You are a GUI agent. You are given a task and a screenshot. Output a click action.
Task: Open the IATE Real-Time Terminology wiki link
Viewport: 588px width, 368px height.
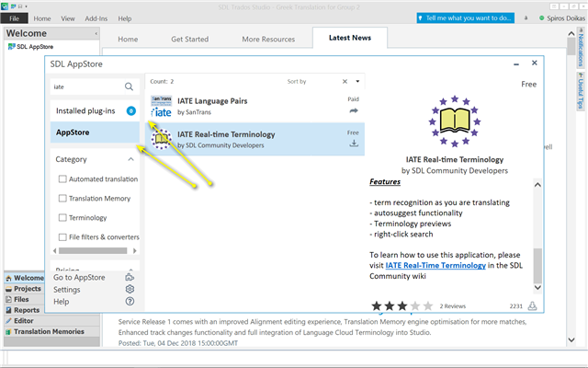[x=435, y=266]
